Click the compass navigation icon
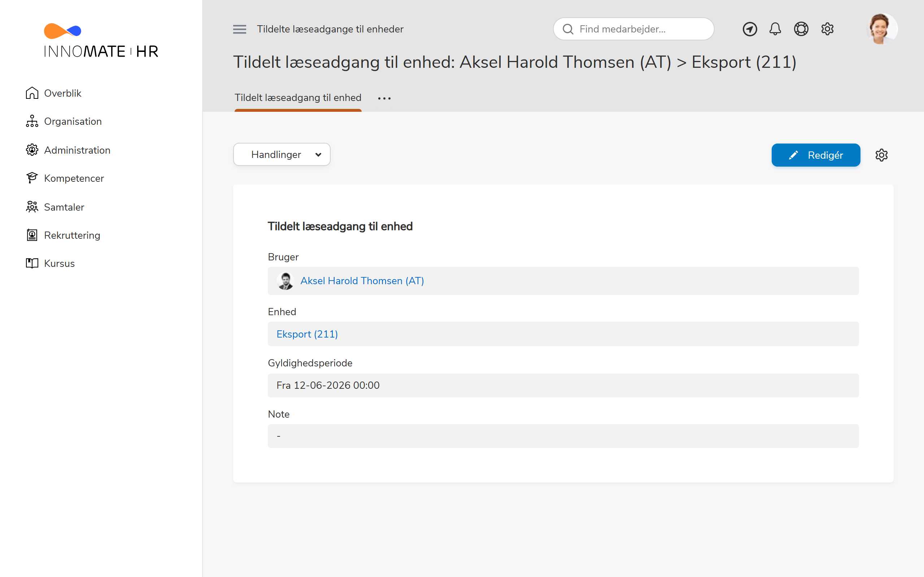Image resolution: width=924 pixels, height=577 pixels. [750, 29]
